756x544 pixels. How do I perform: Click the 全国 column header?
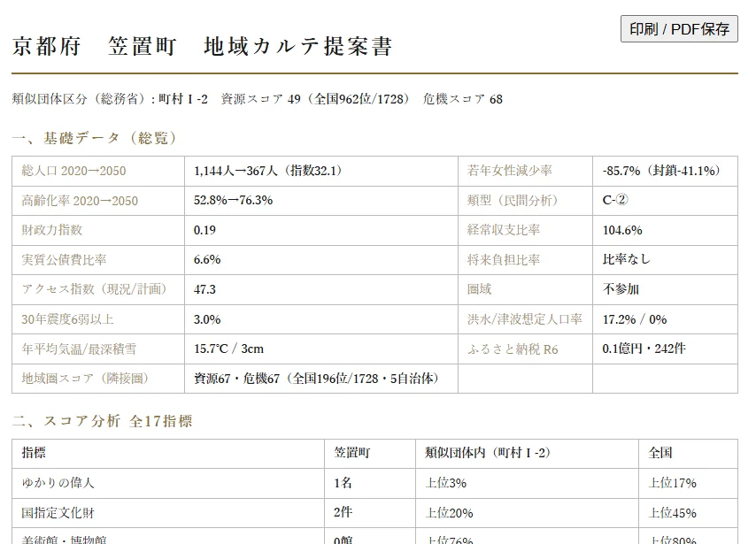(688, 454)
